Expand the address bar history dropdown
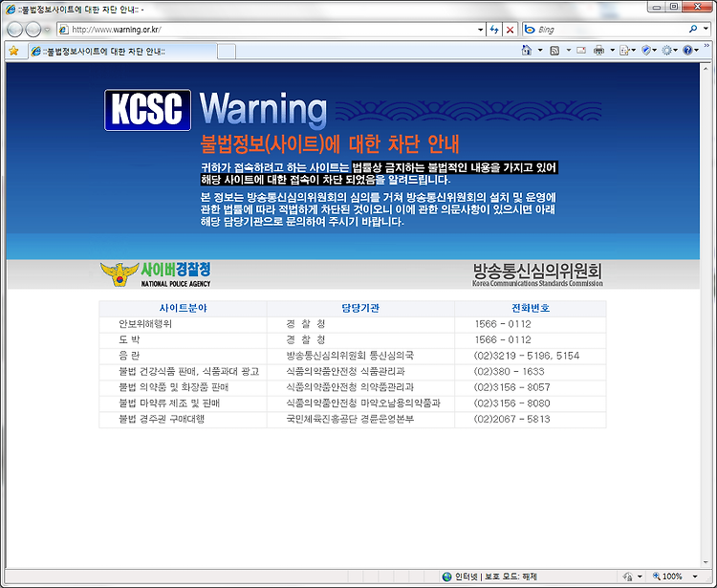The image size is (717, 588). coord(480,30)
